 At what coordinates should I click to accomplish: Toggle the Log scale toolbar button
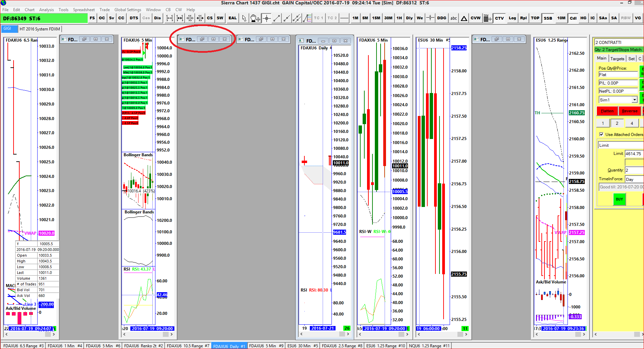(512, 18)
